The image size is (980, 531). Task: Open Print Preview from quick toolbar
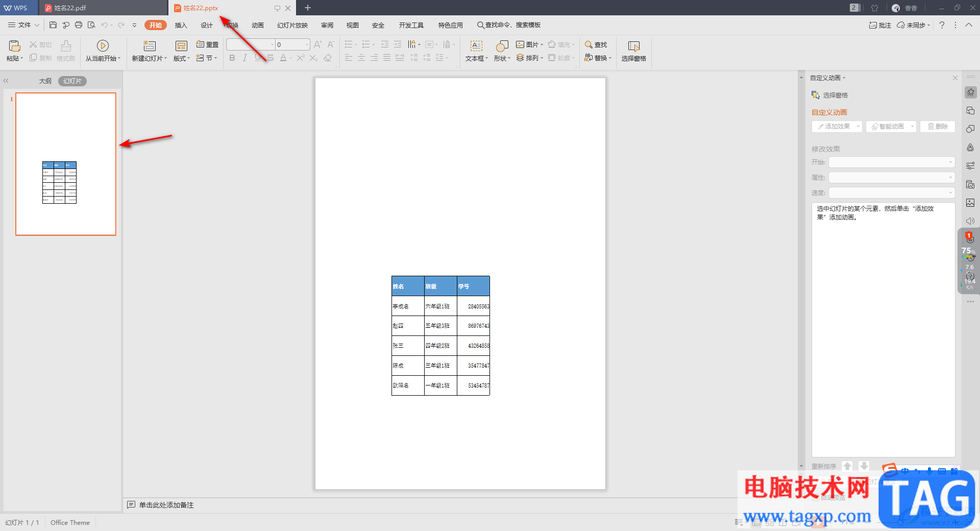(91, 25)
